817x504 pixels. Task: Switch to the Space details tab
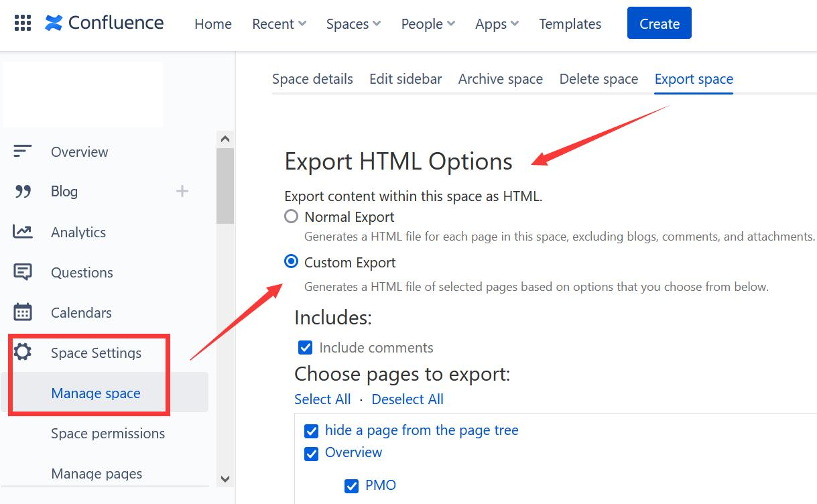[312, 79]
